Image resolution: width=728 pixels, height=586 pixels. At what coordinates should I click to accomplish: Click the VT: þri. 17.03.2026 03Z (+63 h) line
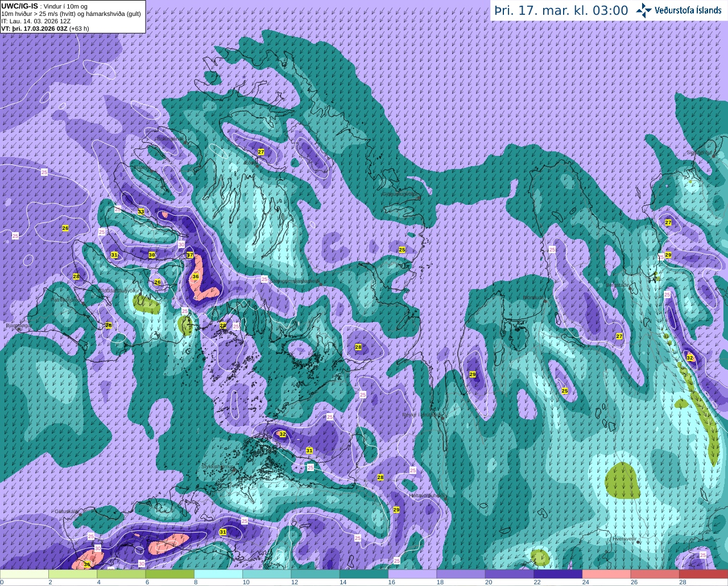point(45,28)
